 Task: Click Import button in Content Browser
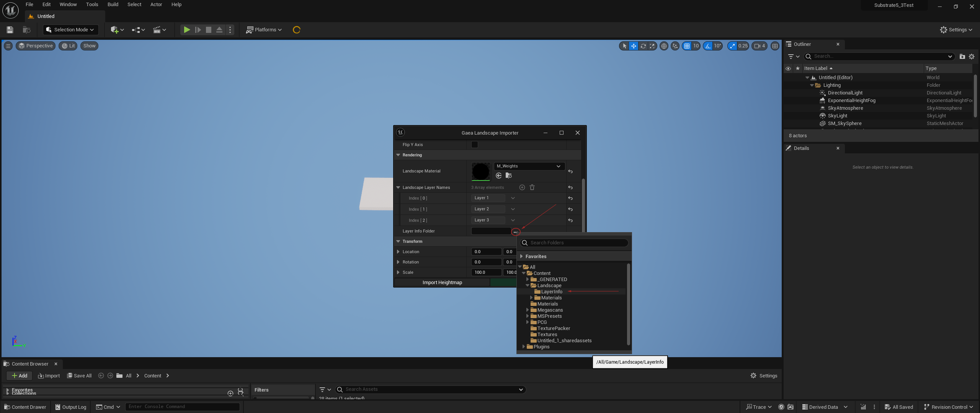[49, 376]
